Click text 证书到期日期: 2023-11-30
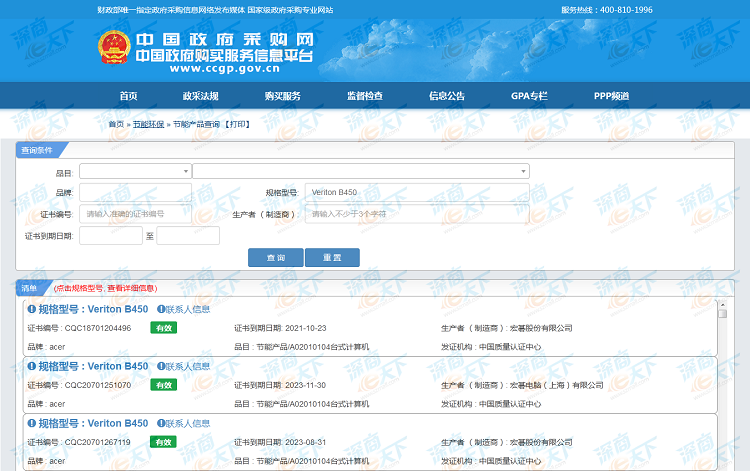Viewport: 750px width, 471px height. click(280, 385)
